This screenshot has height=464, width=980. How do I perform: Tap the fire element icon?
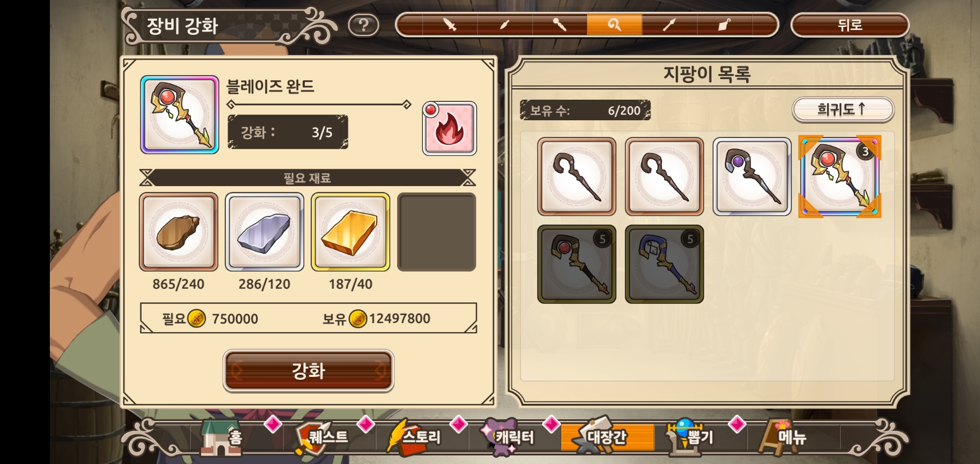[449, 129]
